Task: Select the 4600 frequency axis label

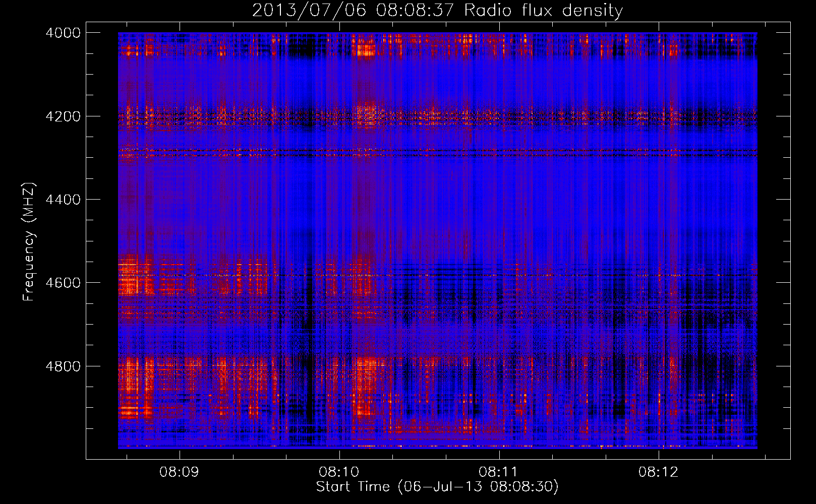Action: click(63, 283)
